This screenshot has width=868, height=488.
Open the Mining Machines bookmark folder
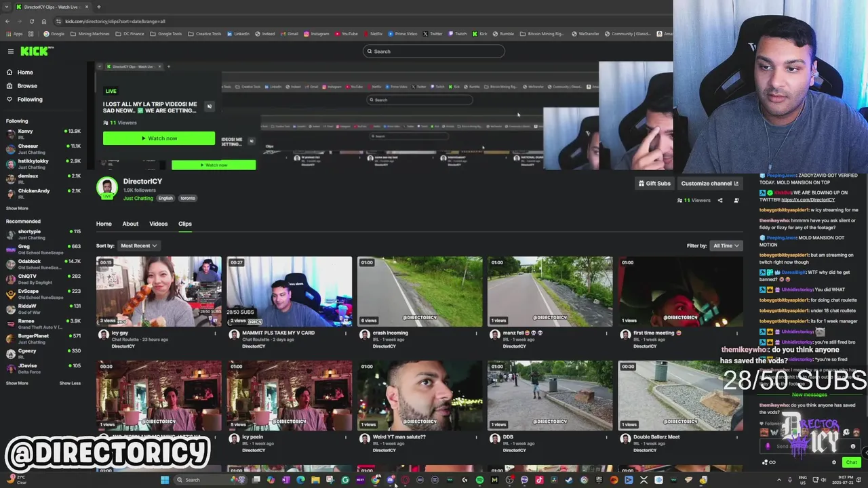click(x=90, y=34)
